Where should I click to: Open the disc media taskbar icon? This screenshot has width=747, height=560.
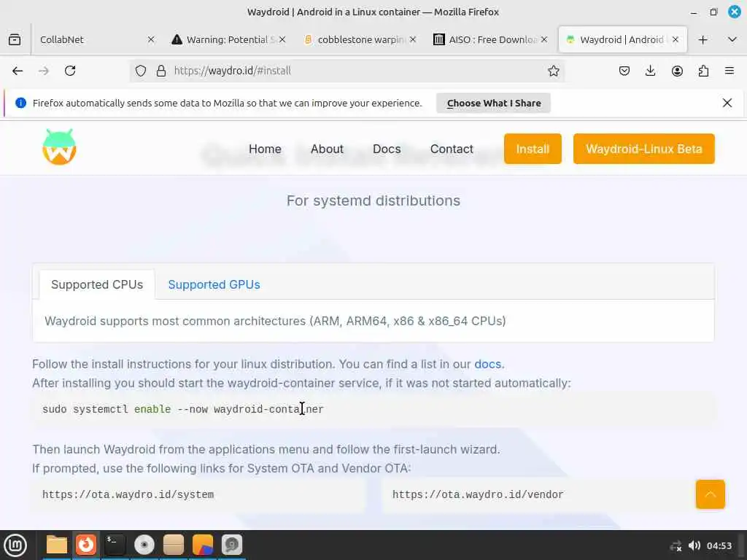144,545
